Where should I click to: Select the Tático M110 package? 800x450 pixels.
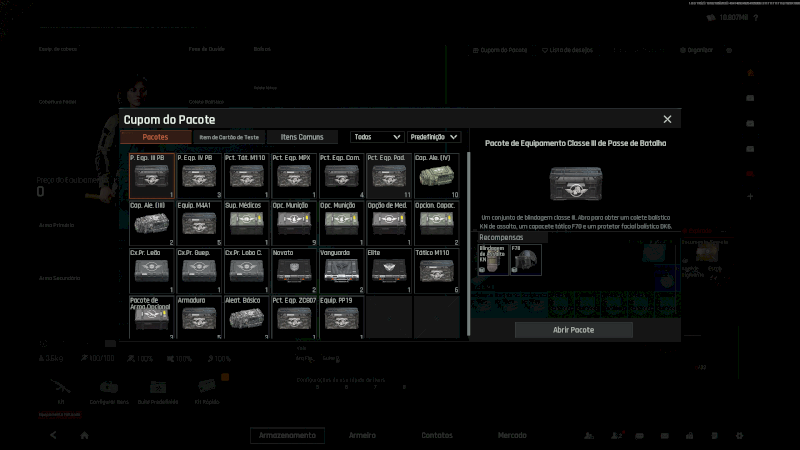pyautogui.click(x=436, y=270)
